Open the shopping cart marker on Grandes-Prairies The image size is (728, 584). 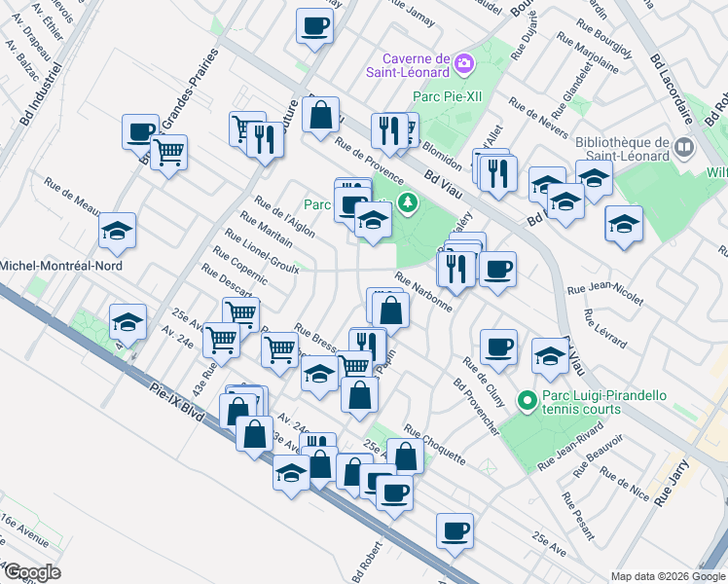(x=169, y=154)
